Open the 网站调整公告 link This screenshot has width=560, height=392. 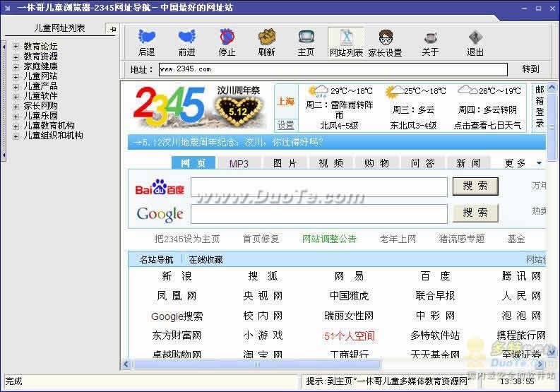click(329, 239)
